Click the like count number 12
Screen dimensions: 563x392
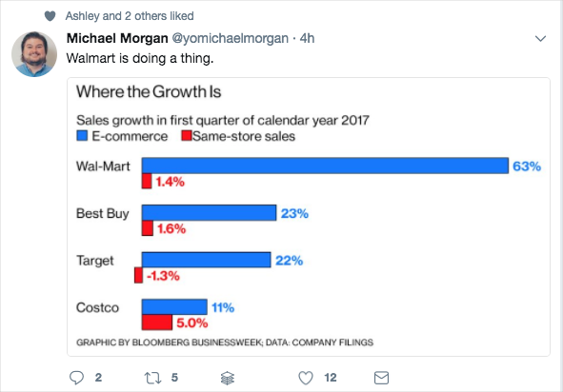tap(331, 378)
